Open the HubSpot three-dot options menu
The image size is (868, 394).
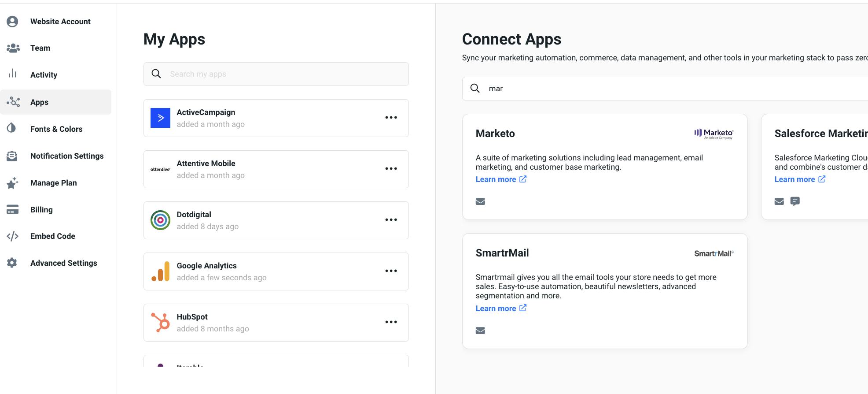[391, 322]
